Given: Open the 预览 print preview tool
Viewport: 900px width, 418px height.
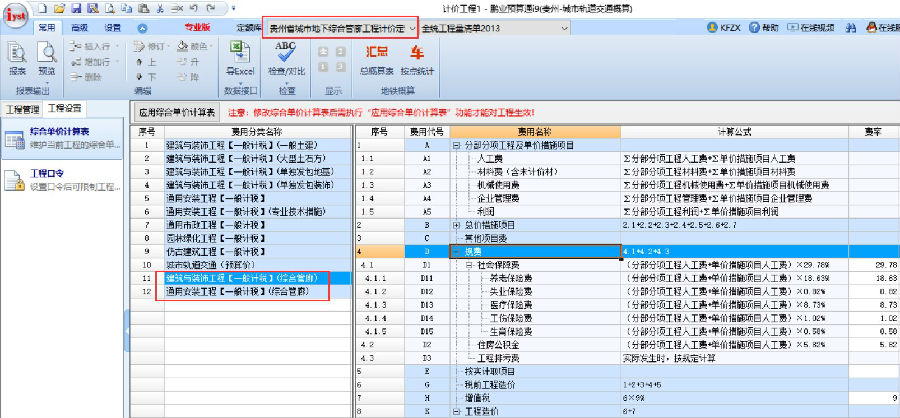Looking at the screenshot, I should pyautogui.click(x=46, y=58).
